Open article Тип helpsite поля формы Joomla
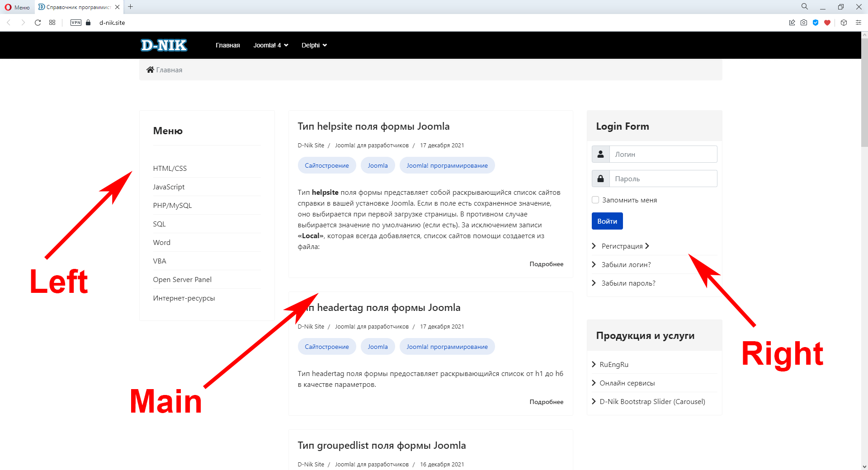Image resolution: width=868 pixels, height=470 pixels. [x=373, y=126]
